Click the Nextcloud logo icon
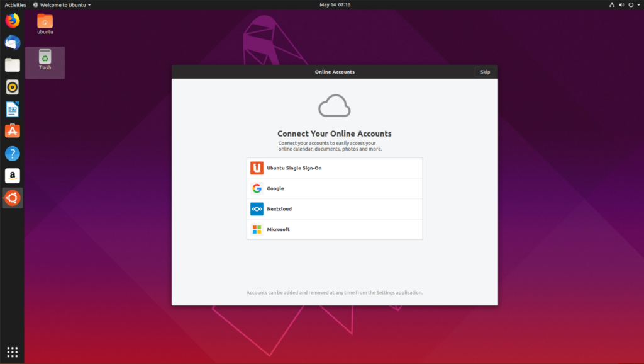The image size is (644, 364). [257, 209]
